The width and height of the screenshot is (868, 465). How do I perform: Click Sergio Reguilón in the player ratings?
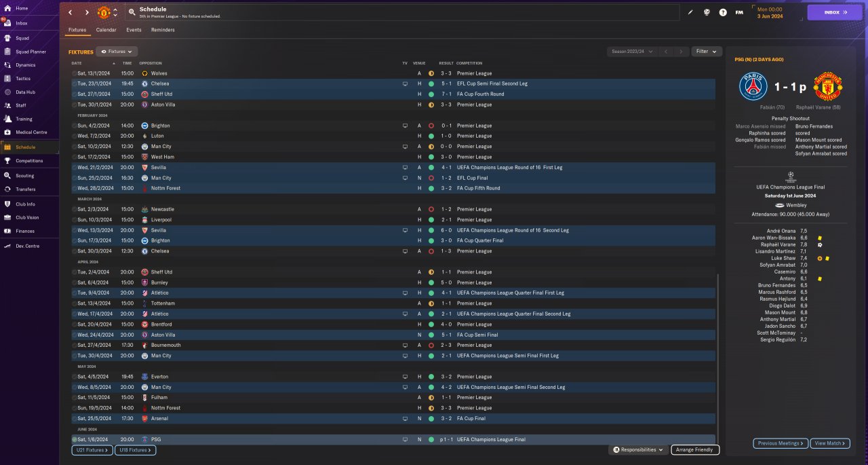tap(778, 339)
